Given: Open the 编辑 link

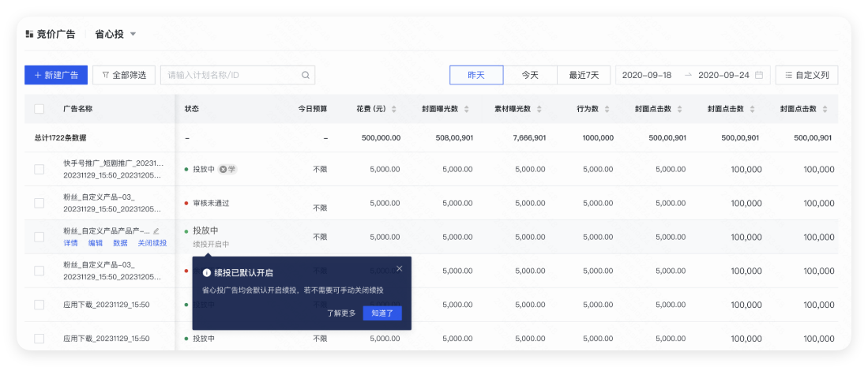Looking at the screenshot, I should tap(96, 243).
